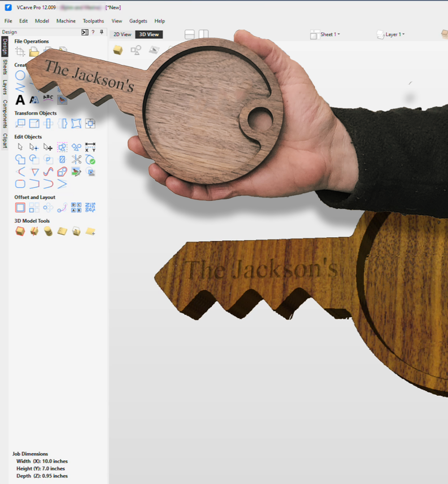The width and height of the screenshot is (448, 484).
Task: Open the Measure tool in Edit Objects
Action: click(x=90, y=147)
